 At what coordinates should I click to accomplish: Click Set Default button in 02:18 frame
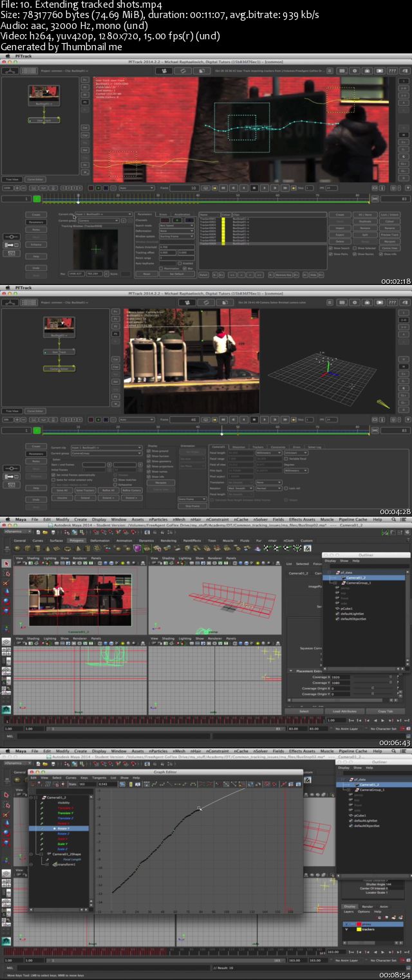(x=176, y=273)
